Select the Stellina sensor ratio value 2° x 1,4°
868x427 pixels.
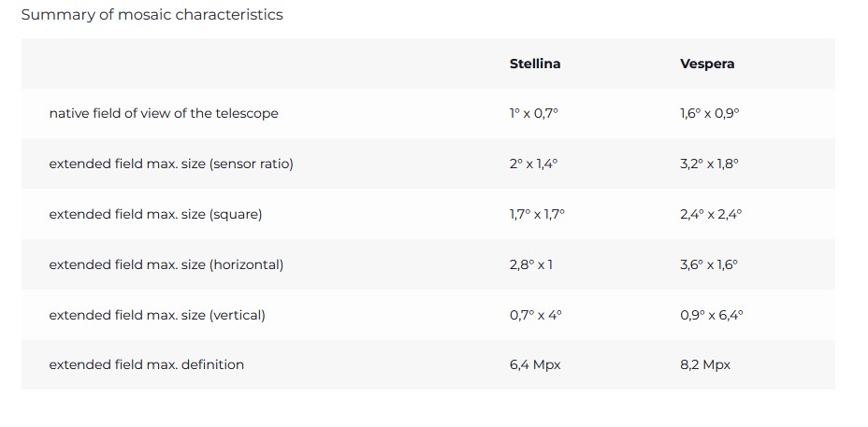pos(534,164)
